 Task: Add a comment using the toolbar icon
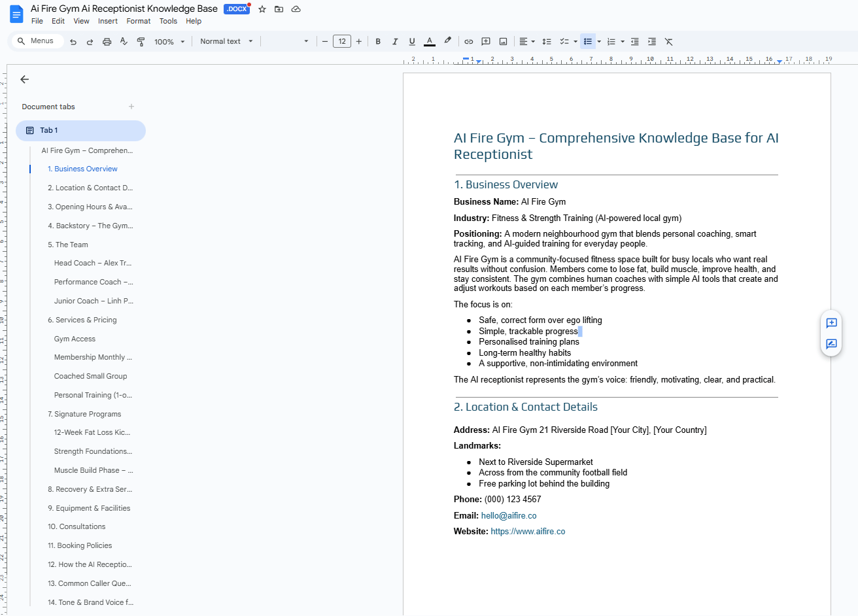tap(485, 41)
